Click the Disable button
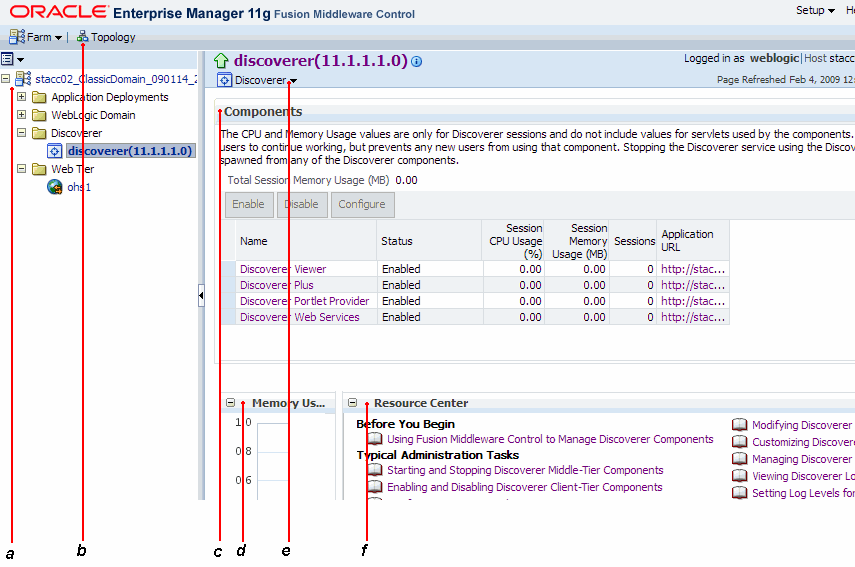 click(302, 204)
